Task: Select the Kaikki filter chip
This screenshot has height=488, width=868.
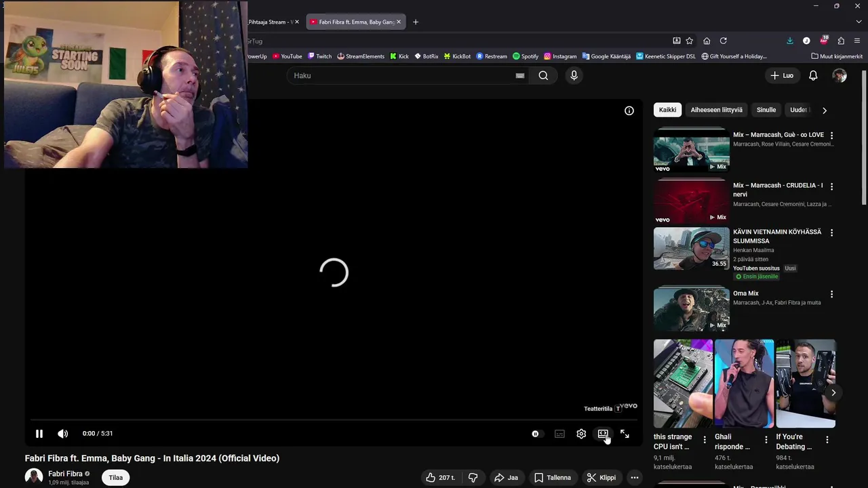Action: click(667, 110)
